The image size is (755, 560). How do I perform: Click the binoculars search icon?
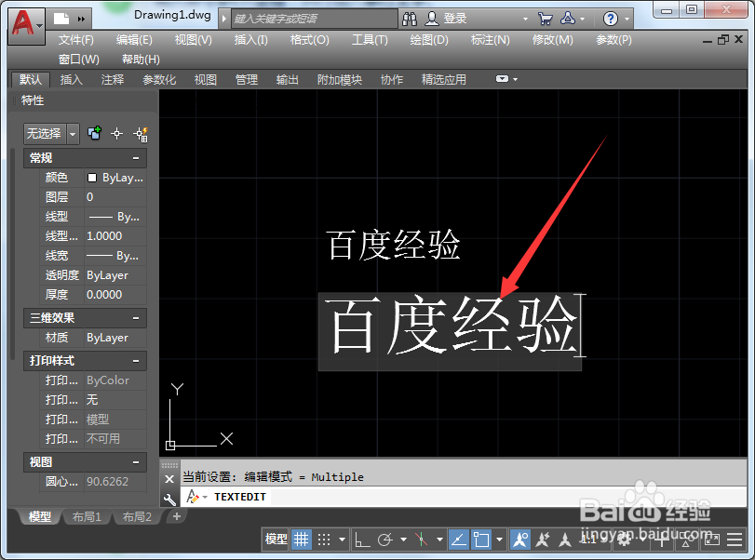click(x=410, y=19)
